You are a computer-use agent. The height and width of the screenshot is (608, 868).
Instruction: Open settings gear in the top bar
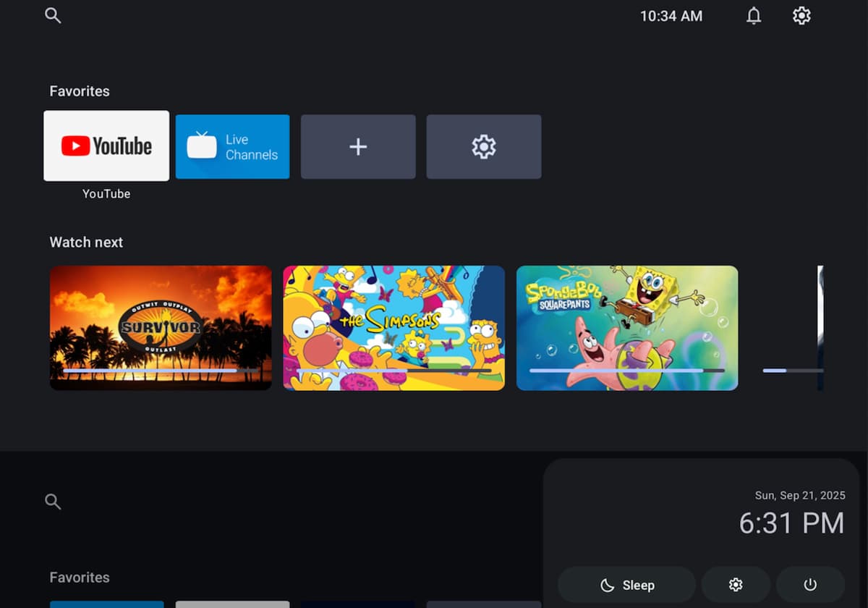click(x=801, y=16)
